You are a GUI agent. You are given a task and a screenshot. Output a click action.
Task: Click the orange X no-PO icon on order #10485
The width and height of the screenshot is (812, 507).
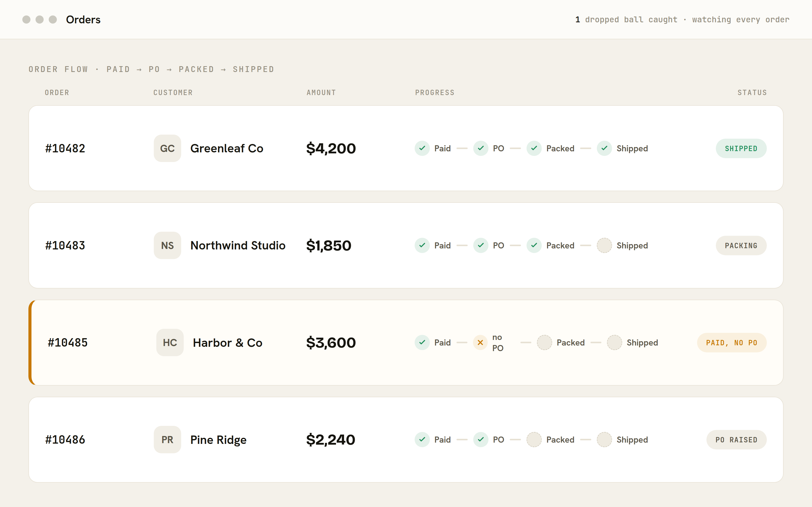click(480, 342)
